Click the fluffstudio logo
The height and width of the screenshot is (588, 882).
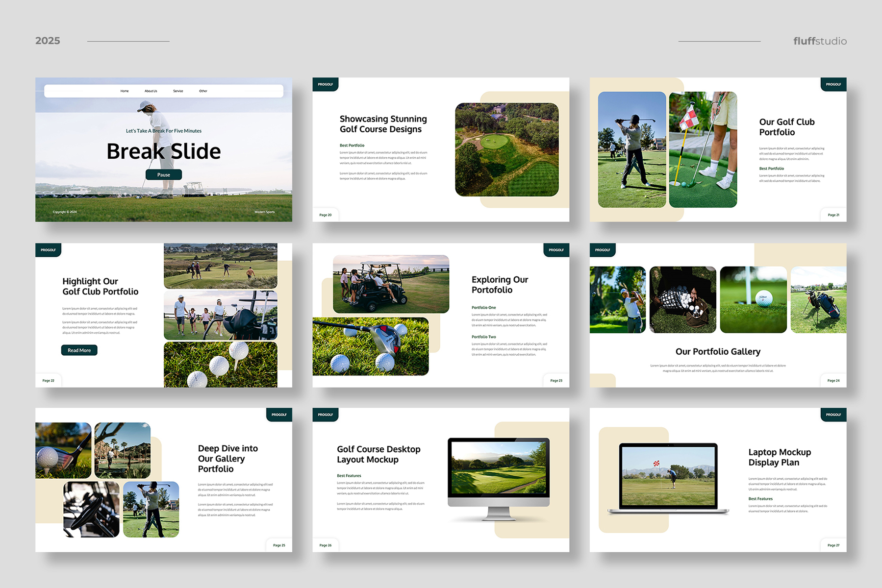coord(820,41)
